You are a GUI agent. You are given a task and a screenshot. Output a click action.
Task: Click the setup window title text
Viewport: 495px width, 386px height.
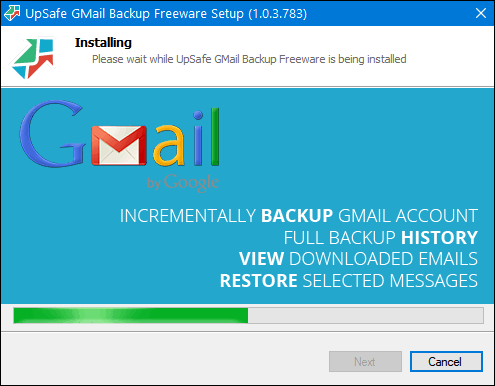tap(166, 14)
